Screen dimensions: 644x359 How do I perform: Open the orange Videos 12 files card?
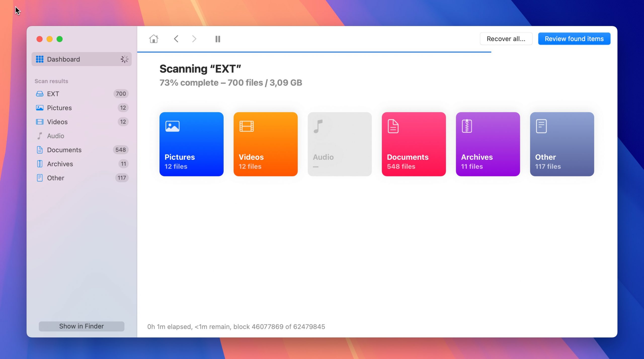click(265, 144)
